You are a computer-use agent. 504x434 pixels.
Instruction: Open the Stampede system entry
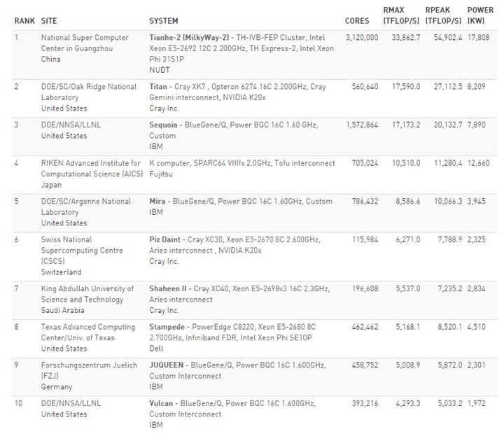pos(167,327)
